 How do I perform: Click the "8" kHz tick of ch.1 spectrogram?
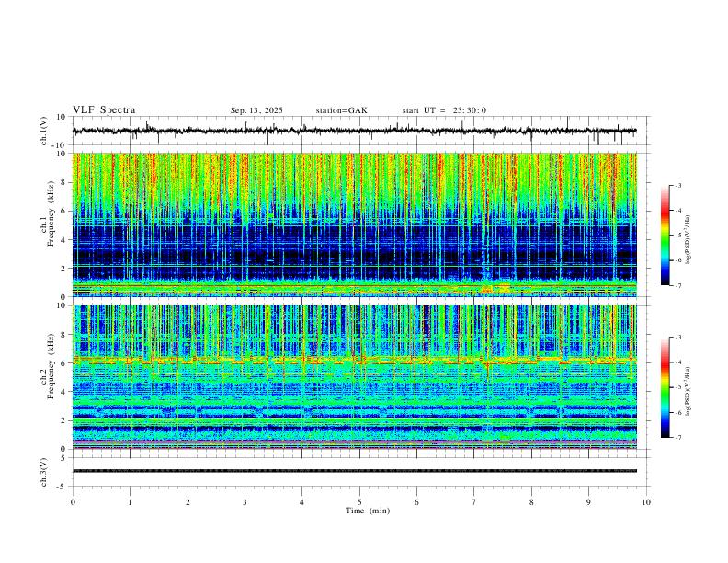(63, 182)
